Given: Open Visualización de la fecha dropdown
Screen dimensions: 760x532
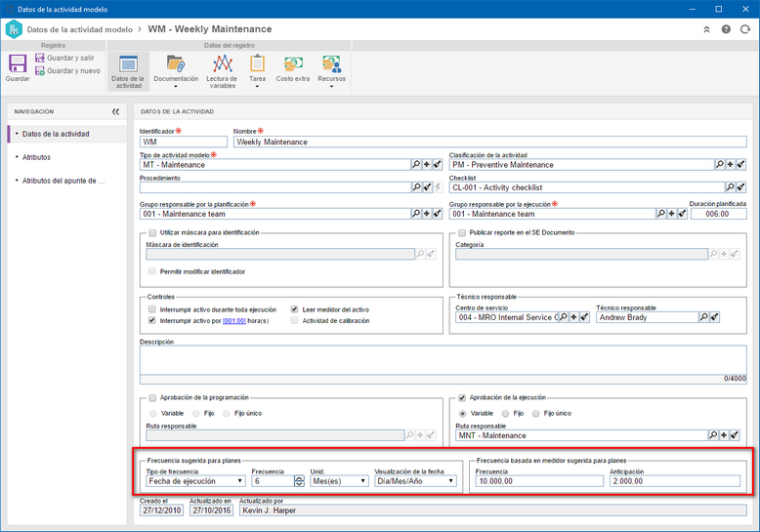Looking at the screenshot, I should 415,481.
